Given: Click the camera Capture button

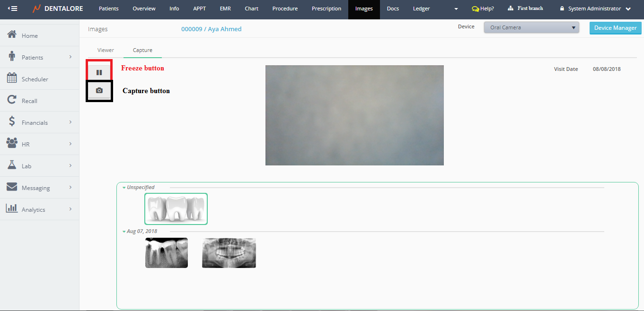Looking at the screenshot, I should [x=99, y=90].
